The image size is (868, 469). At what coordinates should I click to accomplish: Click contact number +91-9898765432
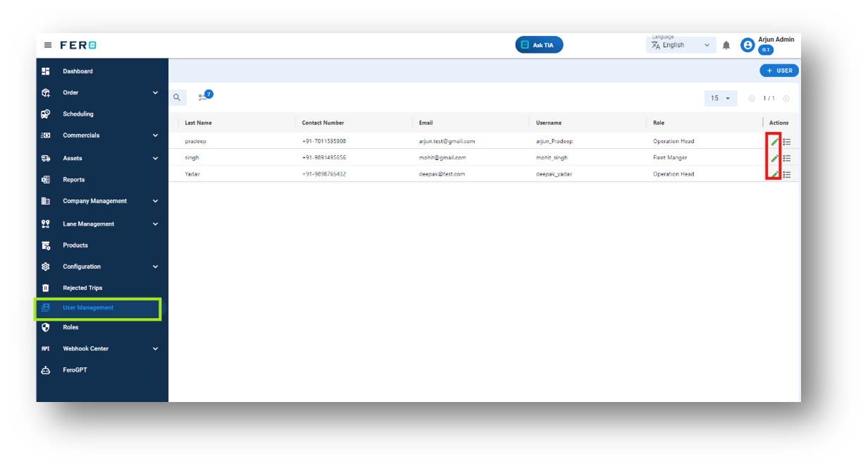pyautogui.click(x=323, y=174)
